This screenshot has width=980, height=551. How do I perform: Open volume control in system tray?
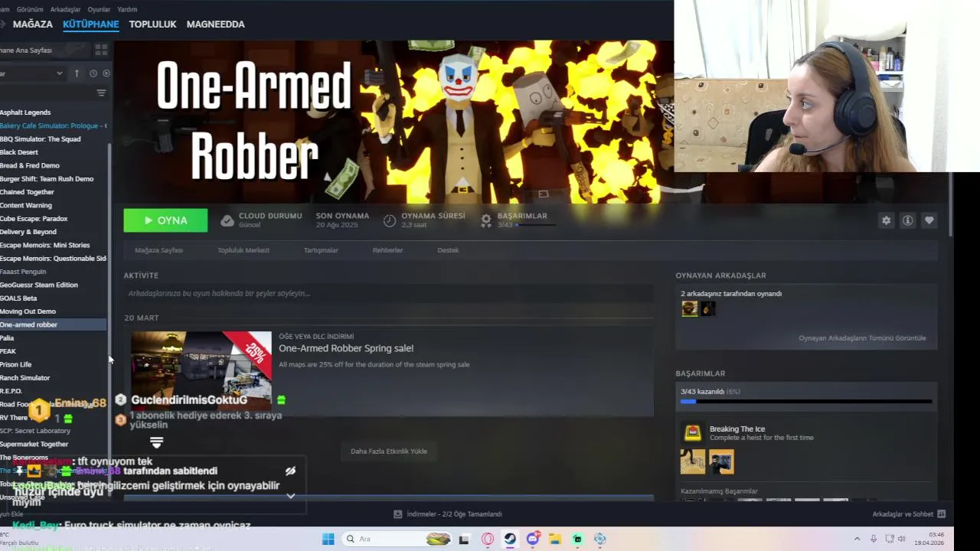(901, 539)
